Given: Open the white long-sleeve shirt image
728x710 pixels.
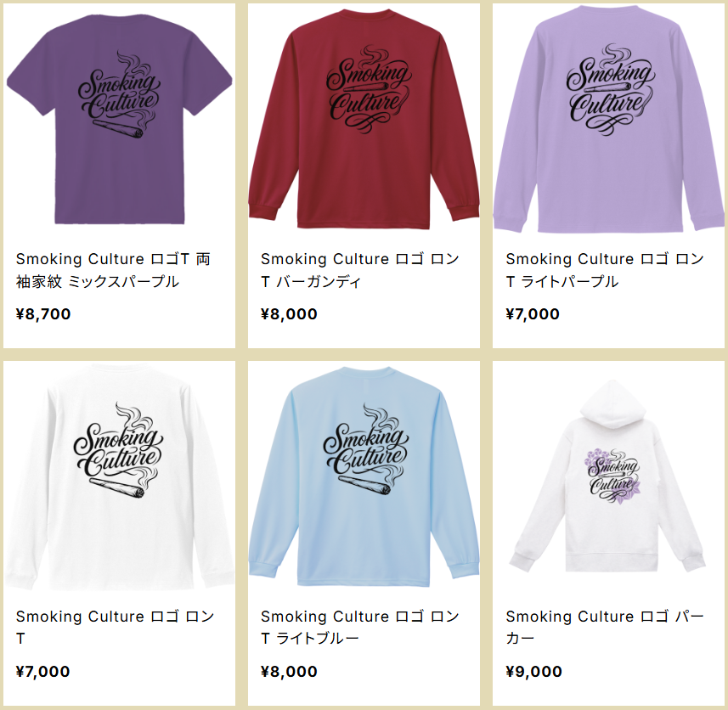Looking at the screenshot, I should (119, 477).
